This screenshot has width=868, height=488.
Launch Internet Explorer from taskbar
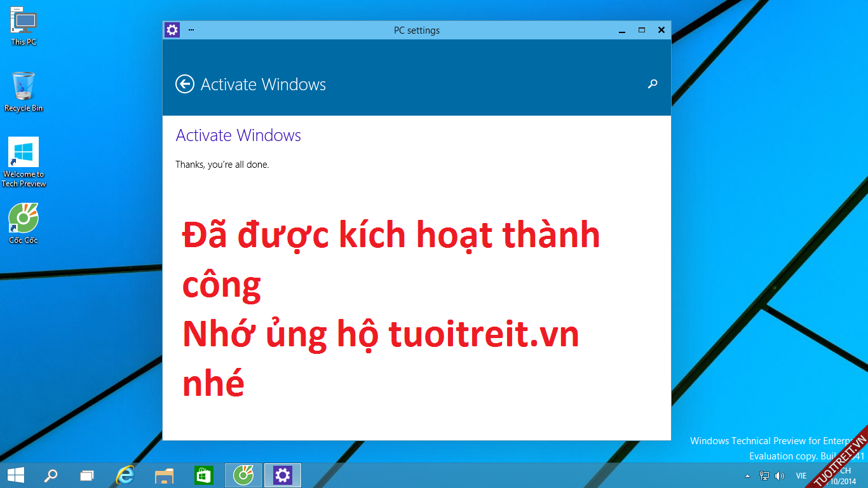click(126, 475)
